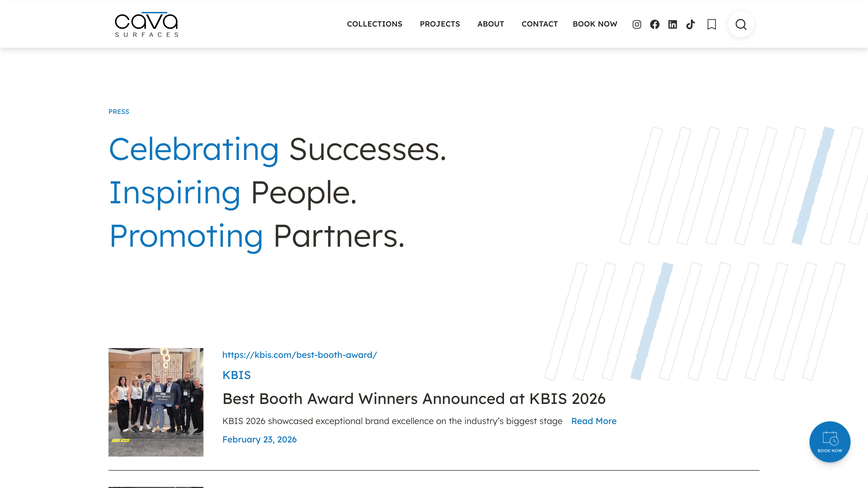The height and width of the screenshot is (488, 868).
Task: Click the floating blue Book Now button
Action: point(829,442)
